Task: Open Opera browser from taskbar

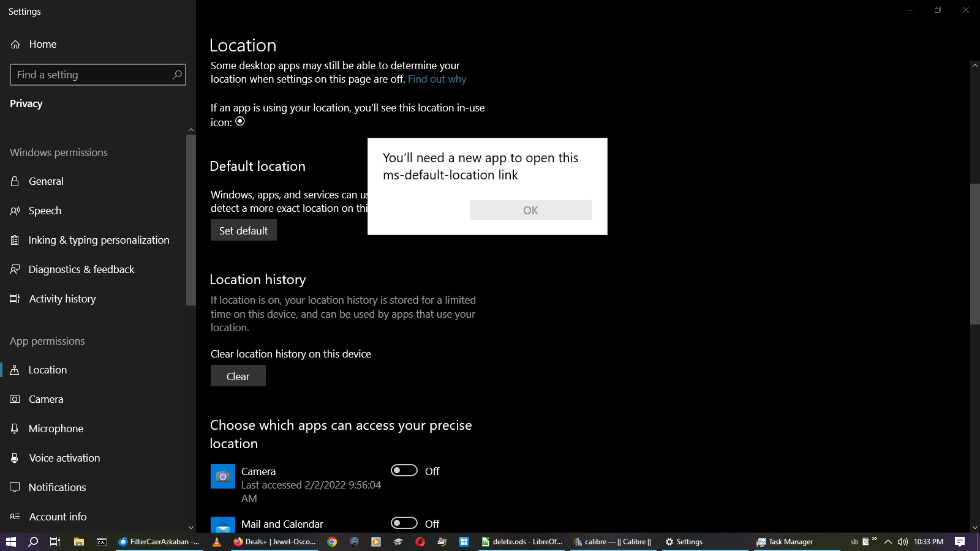Action: [x=420, y=542]
